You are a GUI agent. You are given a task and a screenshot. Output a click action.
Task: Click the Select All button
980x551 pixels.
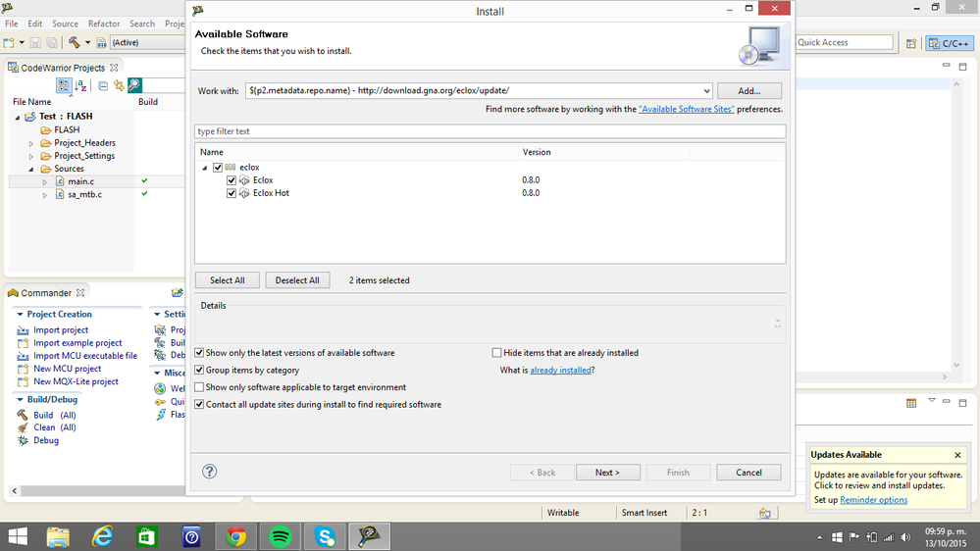coord(227,280)
